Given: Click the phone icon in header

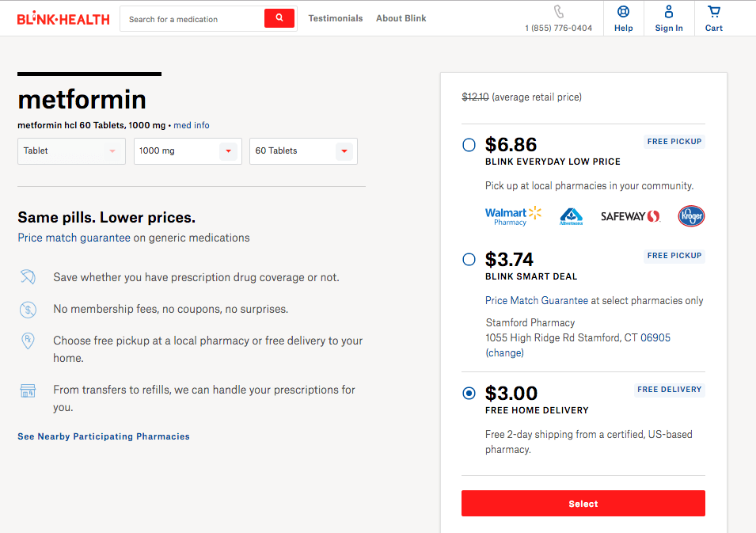Looking at the screenshot, I should (x=559, y=12).
